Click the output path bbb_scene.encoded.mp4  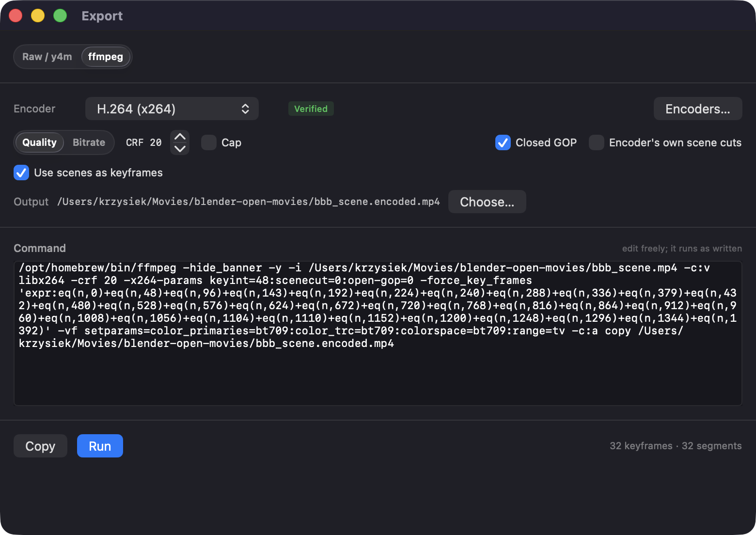pos(249,202)
